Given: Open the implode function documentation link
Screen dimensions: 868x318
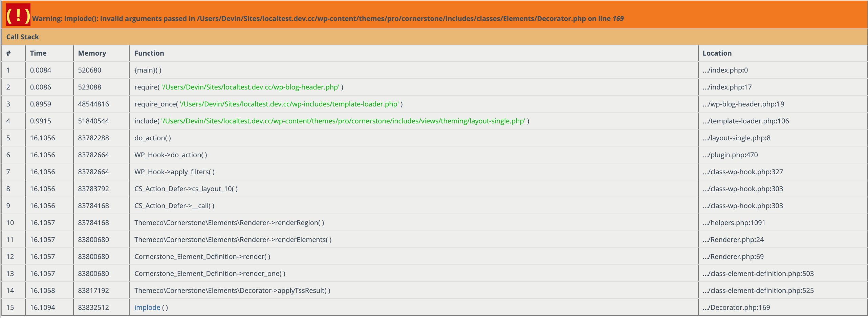Looking at the screenshot, I should pos(147,307).
